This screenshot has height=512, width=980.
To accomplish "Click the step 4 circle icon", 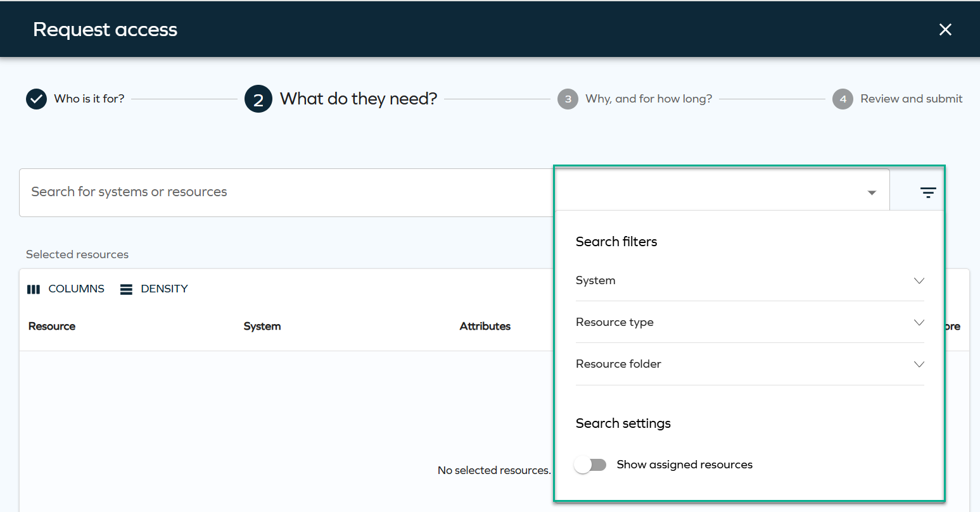I will (843, 99).
